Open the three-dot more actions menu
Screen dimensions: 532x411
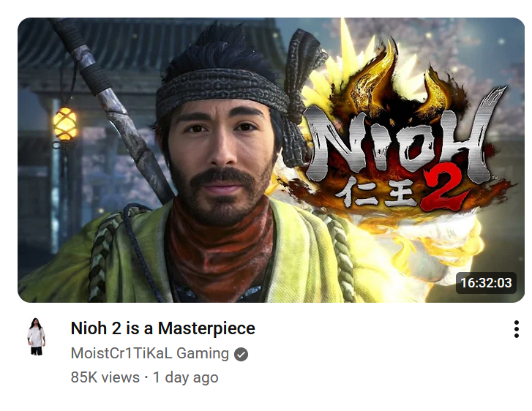tap(516, 329)
